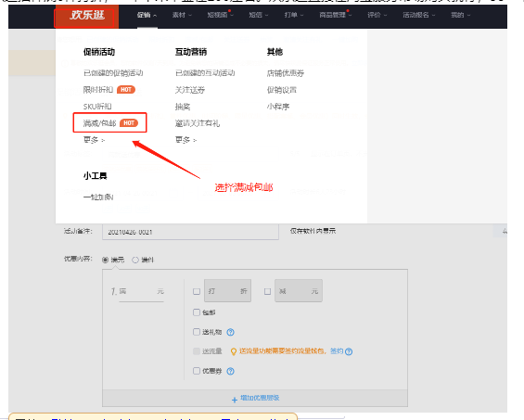Open the 短视频 navigation dropdown
This screenshot has height=420, width=524.
tap(220, 16)
